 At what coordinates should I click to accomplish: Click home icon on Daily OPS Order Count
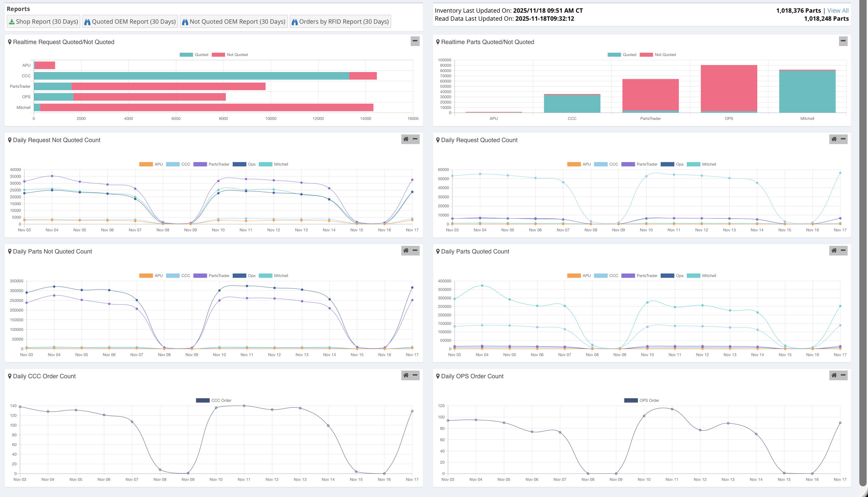pos(834,375)
